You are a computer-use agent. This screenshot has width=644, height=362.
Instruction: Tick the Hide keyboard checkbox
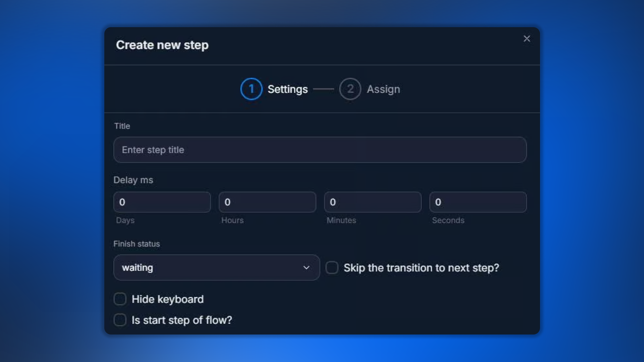coord(120,299)
